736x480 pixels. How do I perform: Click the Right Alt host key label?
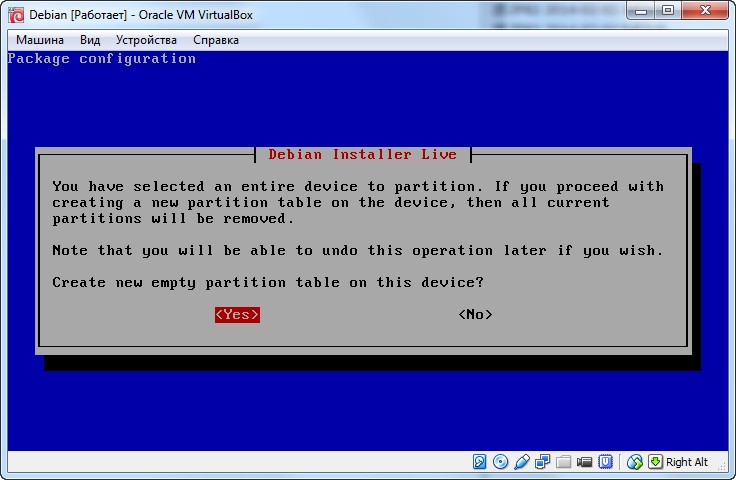tap(687, 462)
